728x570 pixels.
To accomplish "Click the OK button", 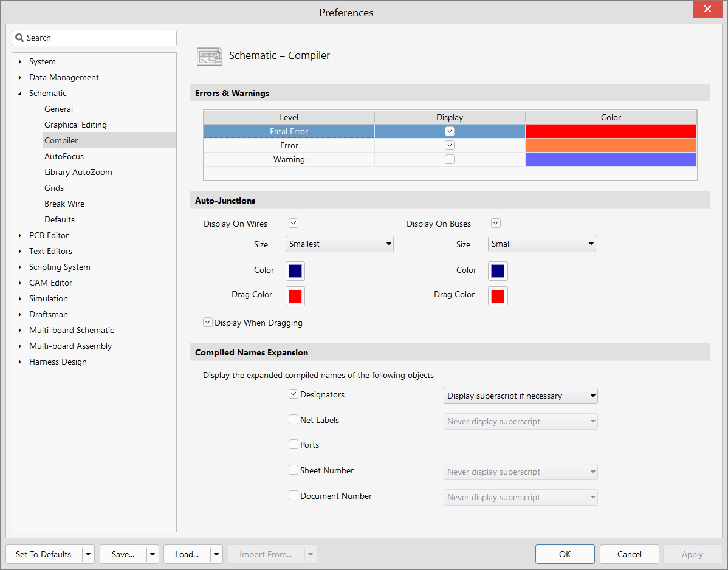I will point(565,554).
